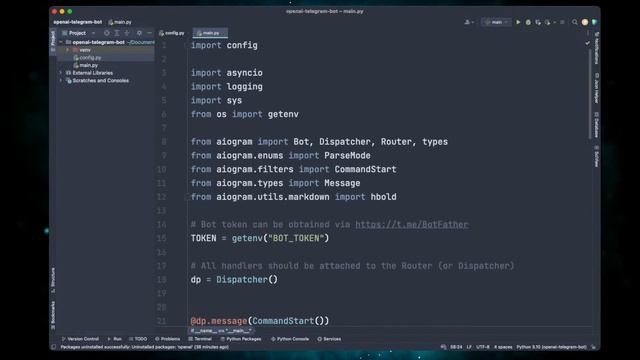Click the stop icon in the run toolbar
Viewport: 640px width, 360px height.
[x=562, y=22]
